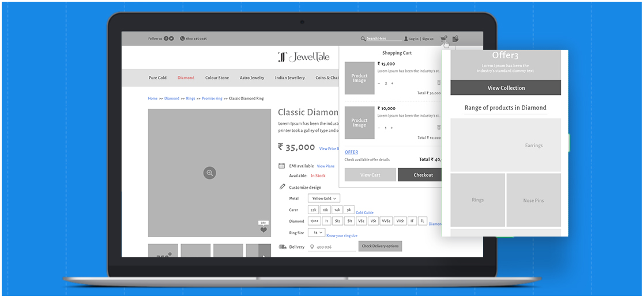The height and width of the screenshot is (297, 644).
Task: Click the Delivery truck icon
Action: [x=283, y=247]
